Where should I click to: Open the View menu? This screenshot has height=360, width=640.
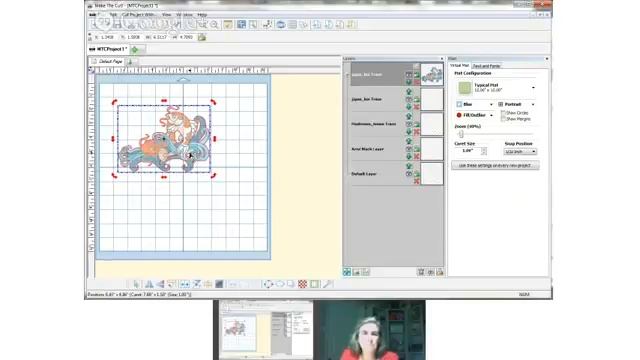(167, 15)
